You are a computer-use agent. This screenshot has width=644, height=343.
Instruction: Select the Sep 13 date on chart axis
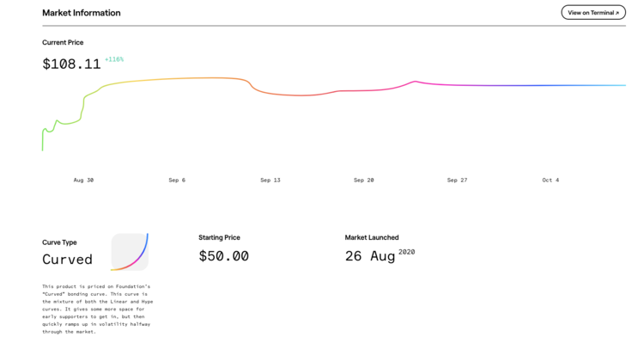point(270,181)
